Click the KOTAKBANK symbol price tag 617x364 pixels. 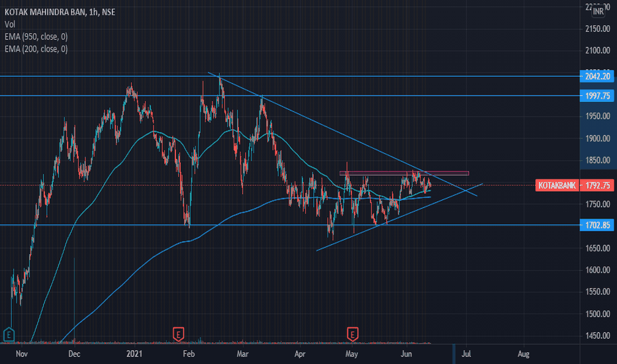tap(556, 185)
